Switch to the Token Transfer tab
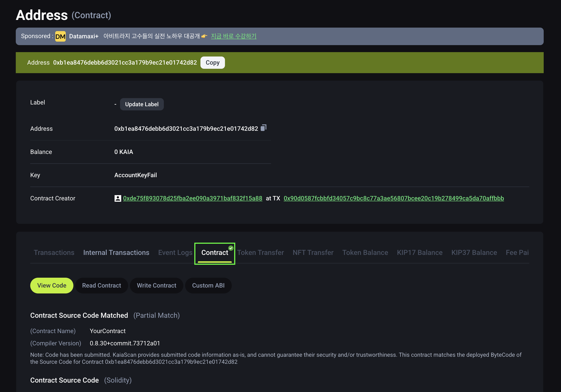The image size is (561, 392). point(260,253)
